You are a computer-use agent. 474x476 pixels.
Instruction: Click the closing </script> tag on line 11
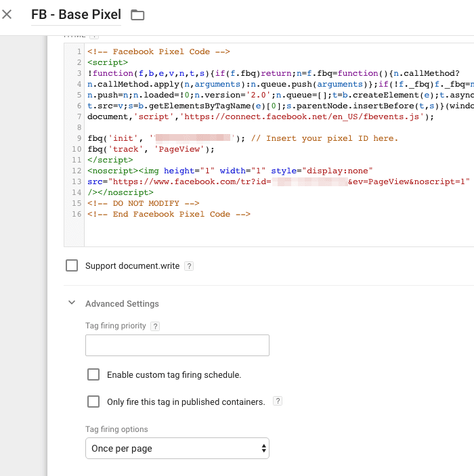pyautogui.click(x=110, y=160)
